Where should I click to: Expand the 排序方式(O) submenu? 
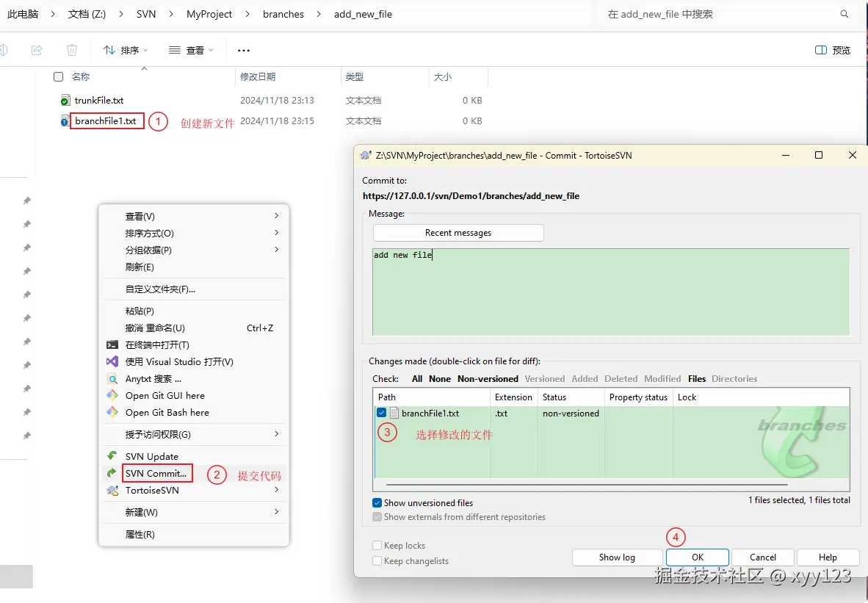pyautogui.click(x=194, y=233)
